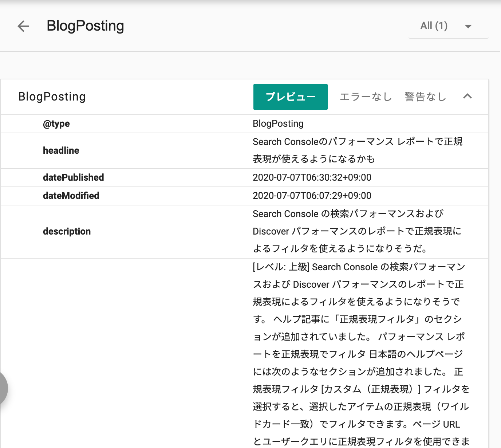Click the value 2020-07-07T06:30:32+09:00
The width and height of the screenshot is (501, 448).
click(312, 177)
